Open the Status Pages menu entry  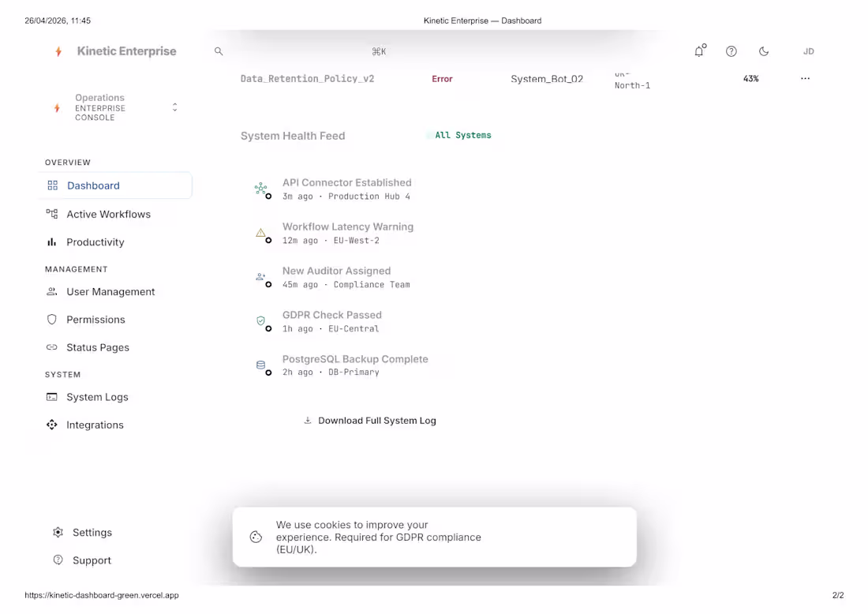click(98, 347)
